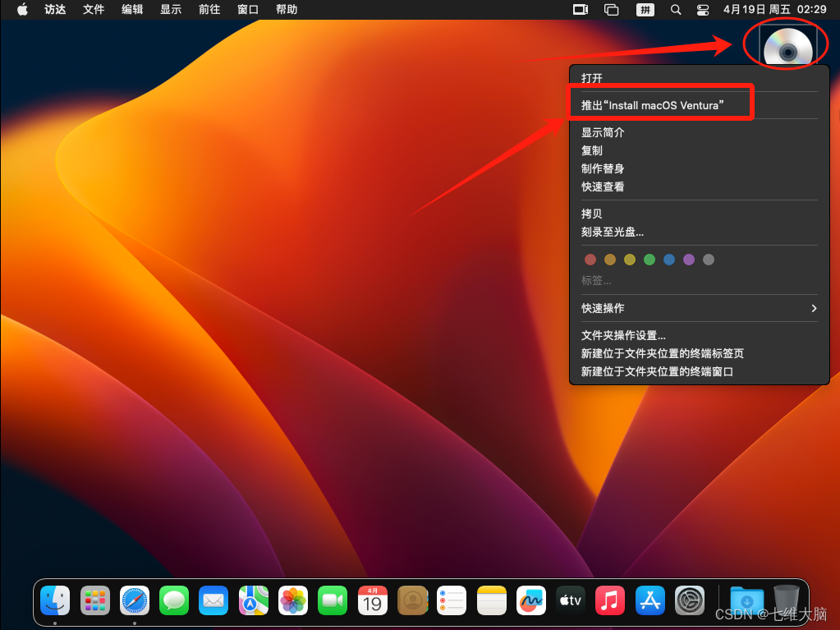Open the 前往 menu
This screenshot has height=630, width=840.
click(x=209, y=10)
